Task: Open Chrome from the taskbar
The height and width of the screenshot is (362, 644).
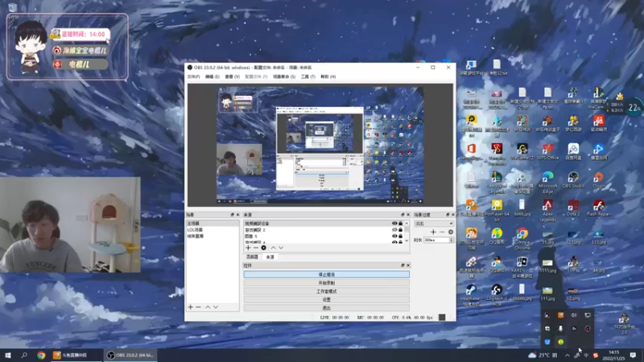Action: coord(41,355)
